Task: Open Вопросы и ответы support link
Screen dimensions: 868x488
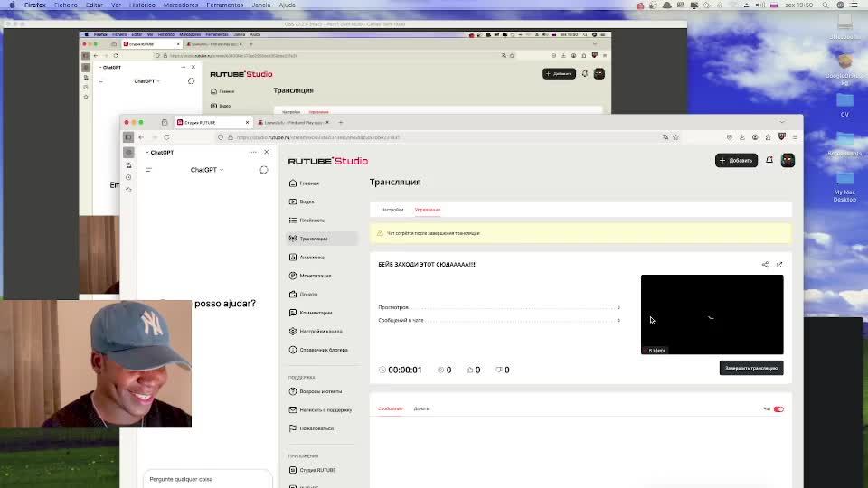Action: point(315,391)
